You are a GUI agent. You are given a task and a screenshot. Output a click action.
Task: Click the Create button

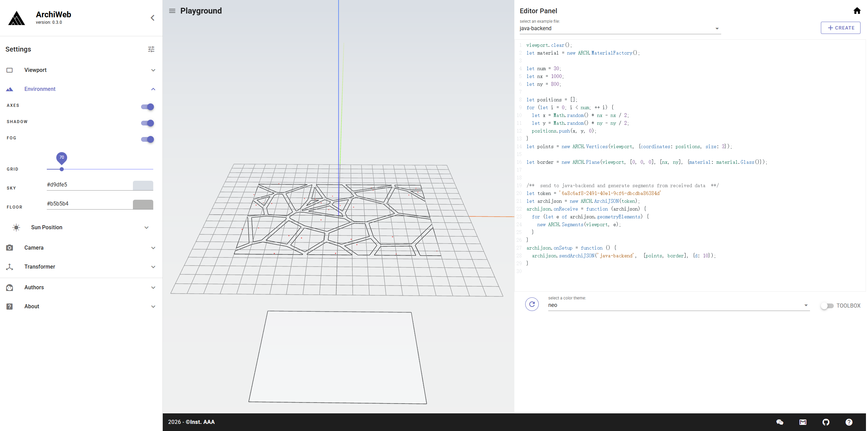(x=840, y=28)
